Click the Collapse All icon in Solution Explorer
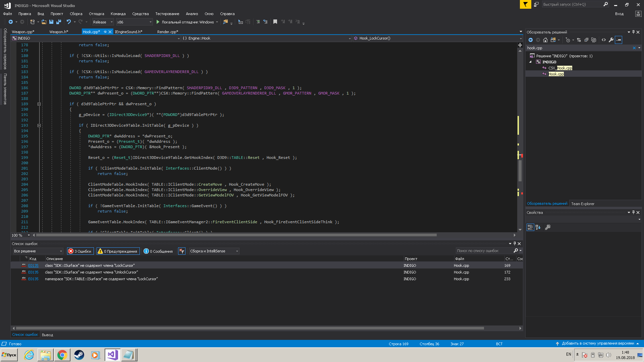The image size is (644, 362). point(586,40)
